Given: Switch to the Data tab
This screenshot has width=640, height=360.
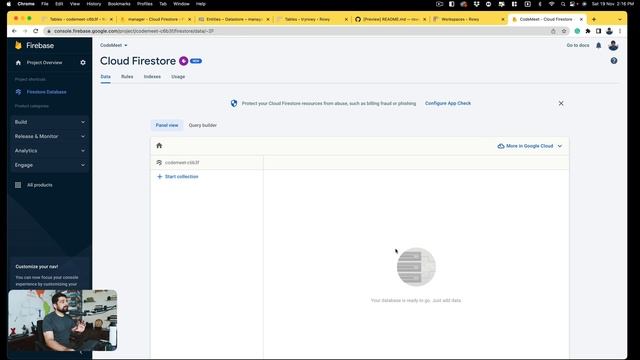Looking at the screenshot, I should point(105,77).
